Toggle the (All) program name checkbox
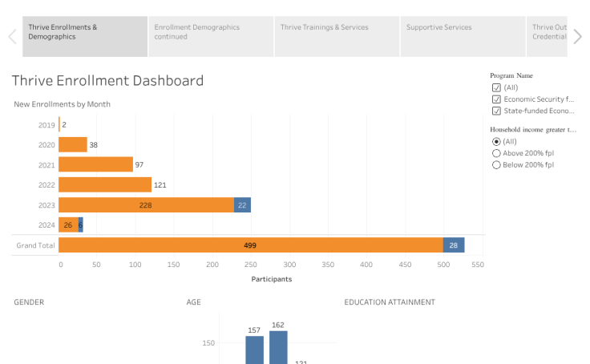The width and height of the screenshot is (590, 364). [x=496, y=87]
